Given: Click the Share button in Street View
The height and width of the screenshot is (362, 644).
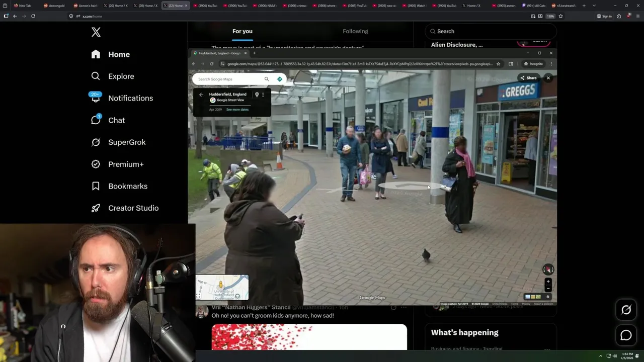Looking at the screenshot, I should point(528,78).
